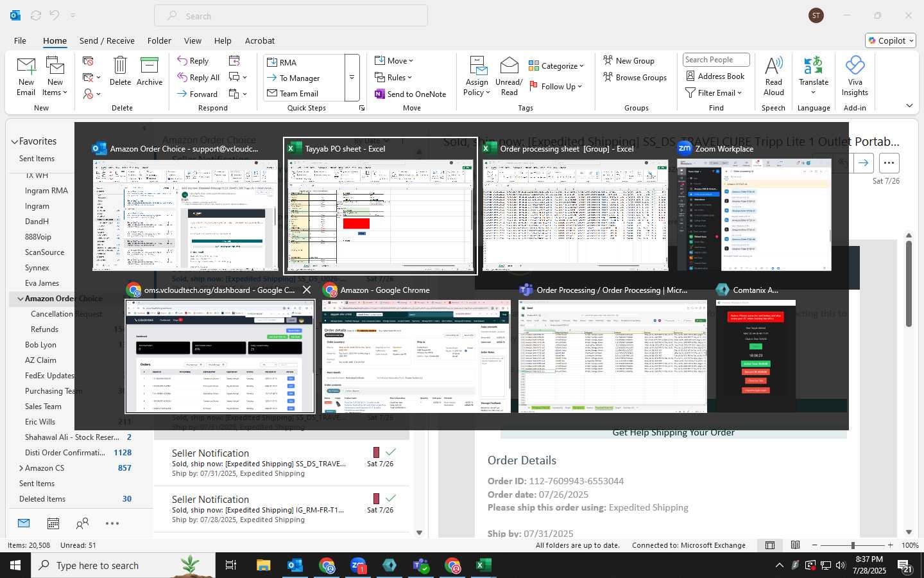Click Browse Groups
Viewport: 924px width, 578px height.
(x=635, y=77)
